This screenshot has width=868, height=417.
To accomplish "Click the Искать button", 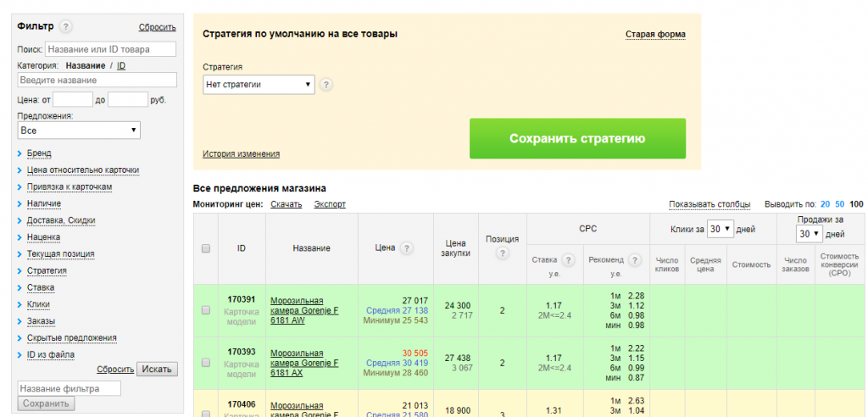I will pos(157,369).
